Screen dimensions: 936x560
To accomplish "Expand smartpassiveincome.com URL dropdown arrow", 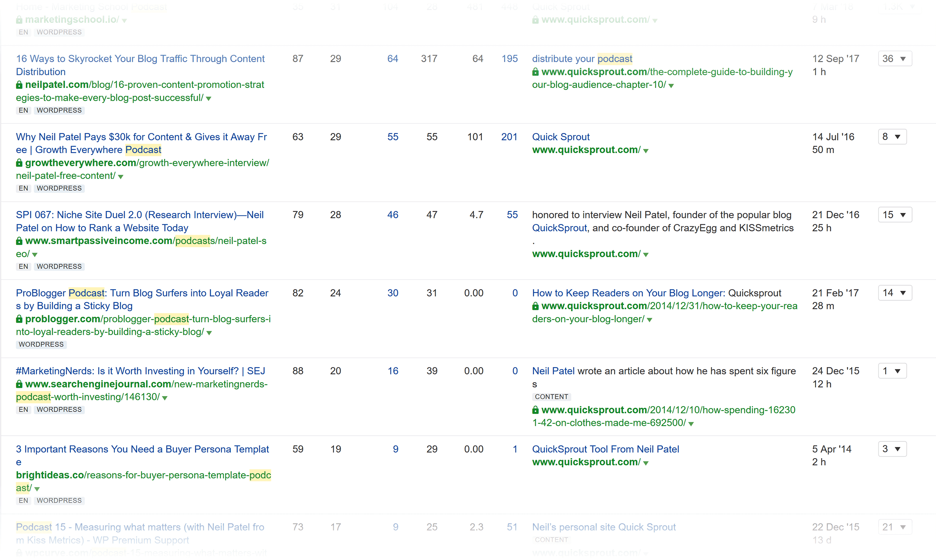I will 35,255.
